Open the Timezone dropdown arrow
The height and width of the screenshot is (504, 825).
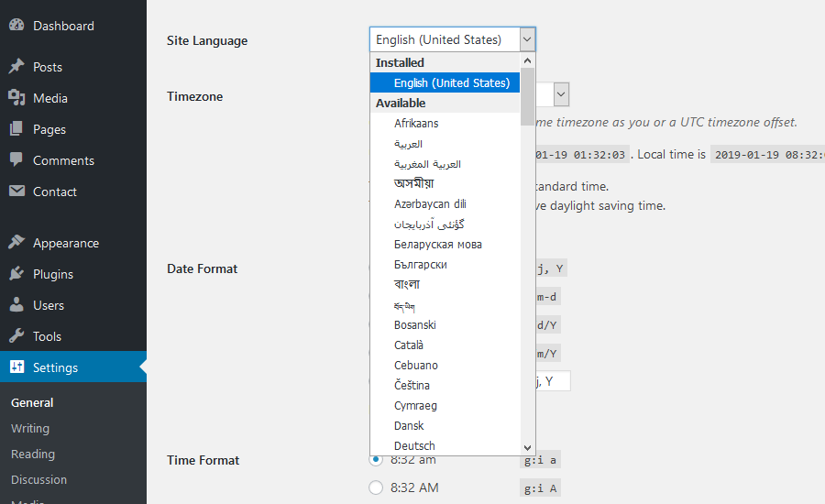click(x=561, y=94)
